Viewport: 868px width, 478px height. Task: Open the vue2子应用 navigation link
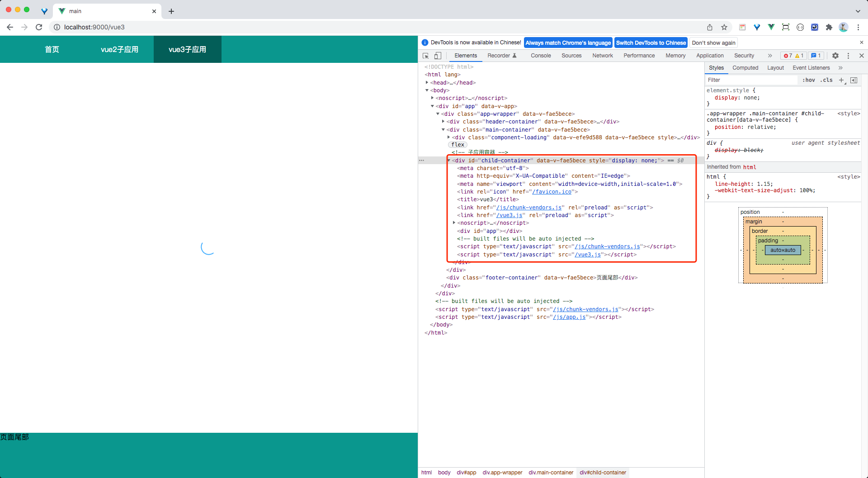tap(120, 49)
